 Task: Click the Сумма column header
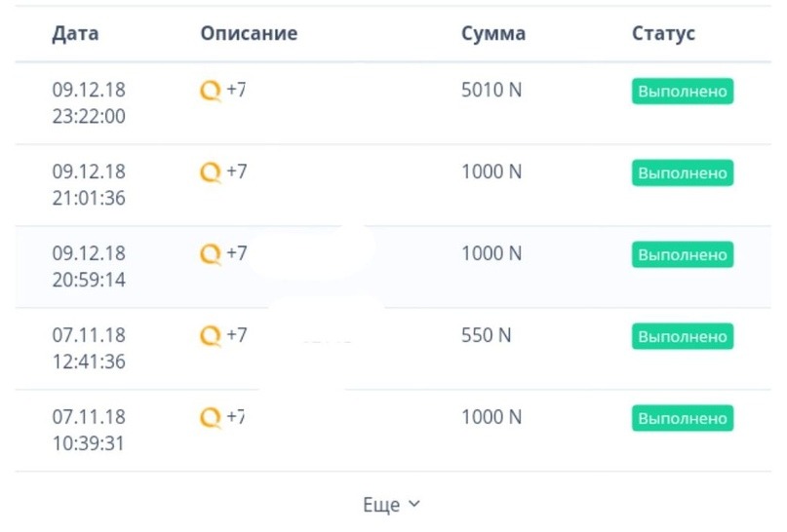click(x=493, y=33)
